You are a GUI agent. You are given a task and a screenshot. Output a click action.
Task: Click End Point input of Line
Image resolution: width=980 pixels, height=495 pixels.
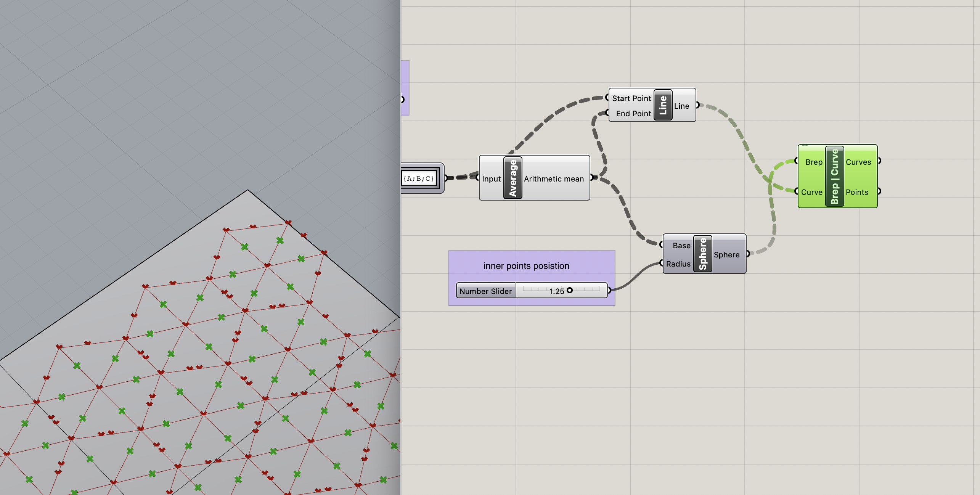click(x=633, y=114)
